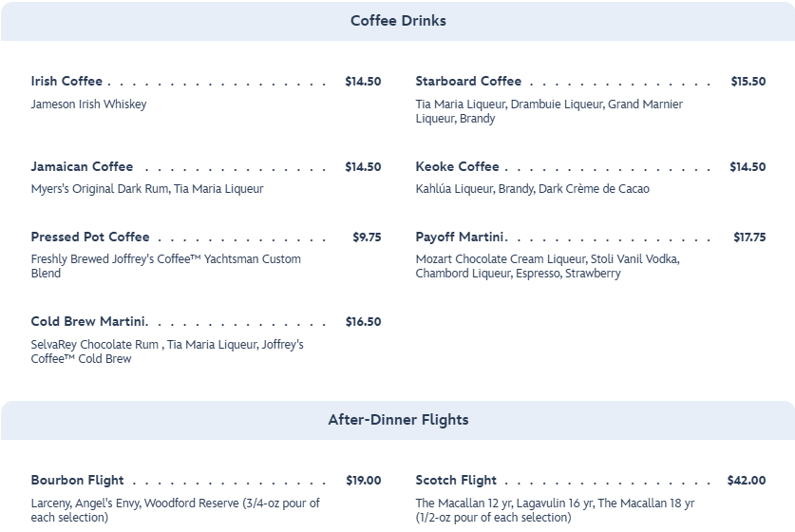Select the Bourbon Flight item name
Viewport: 795px width, 532px height.
click(x=77, y=481)
